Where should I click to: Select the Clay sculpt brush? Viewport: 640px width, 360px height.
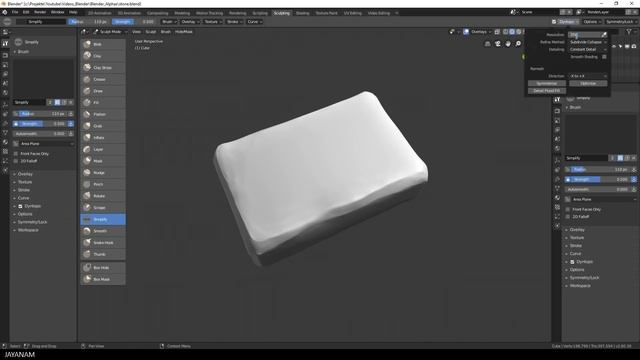pyautogui.click(x=103, y=56)
